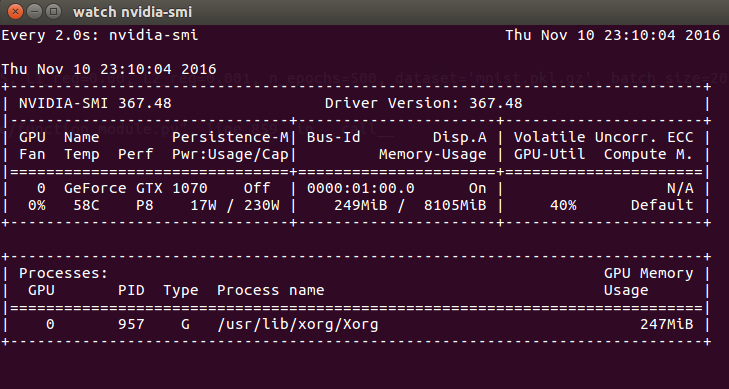Click the 40% GPU-Util reading
Image resolution: width=729 pixels, height=389 pixels.
point(563,205)
